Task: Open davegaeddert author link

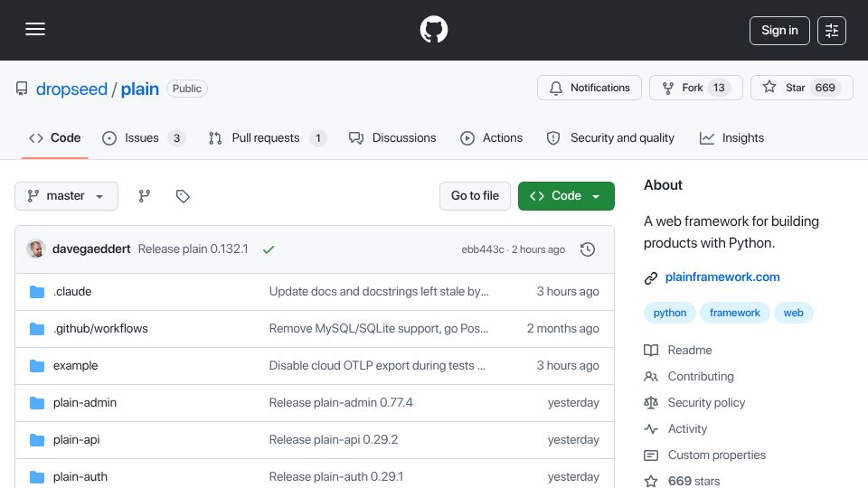Action: click(x=91, y=249)
